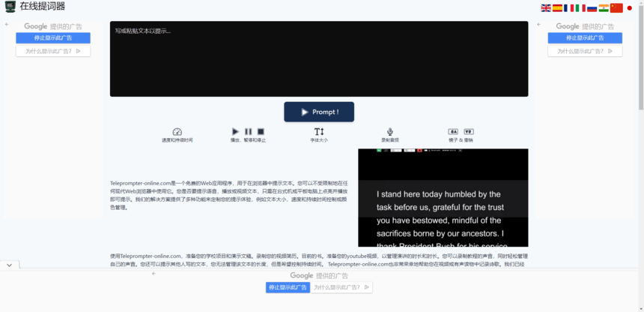This screenshot has width=644, height=312.
Task: Click the play triangle icon in the feature row
Action: (x=235, y=132)
